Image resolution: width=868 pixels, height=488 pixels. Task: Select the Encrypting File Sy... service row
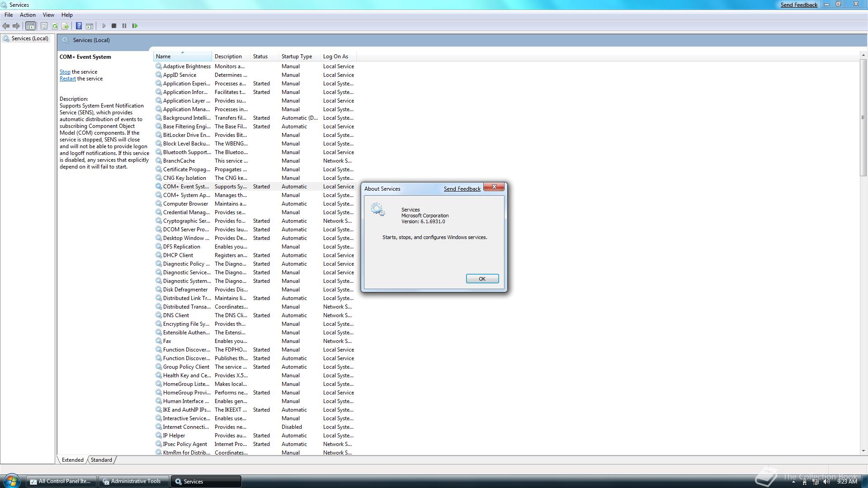pos(255,324)
